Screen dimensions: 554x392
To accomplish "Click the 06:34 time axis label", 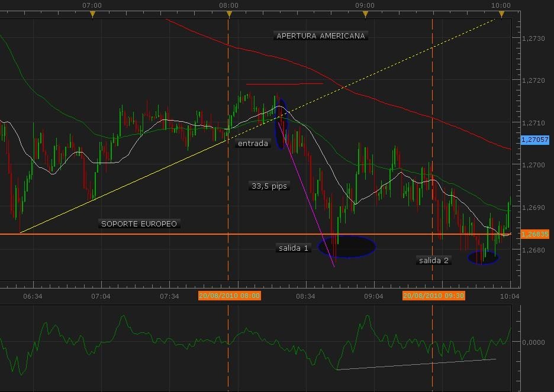I will coord(33,296).
